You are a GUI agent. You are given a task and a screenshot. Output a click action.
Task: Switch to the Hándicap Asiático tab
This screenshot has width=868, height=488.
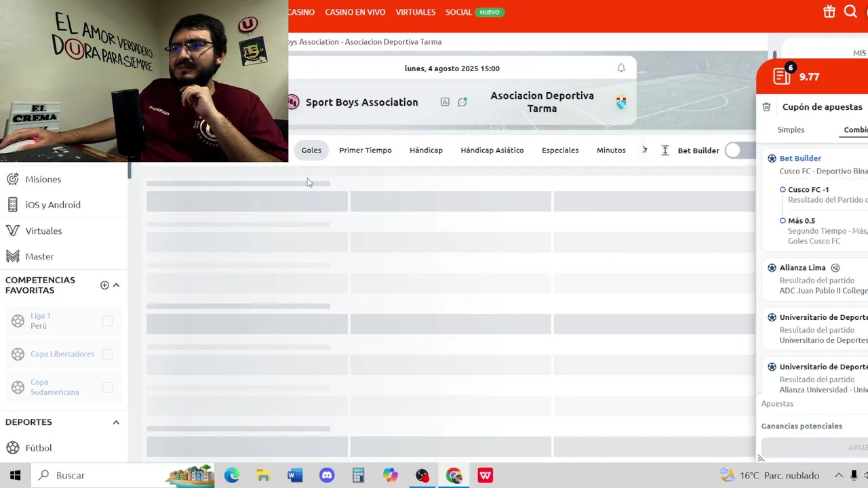[x=492, y=150]
